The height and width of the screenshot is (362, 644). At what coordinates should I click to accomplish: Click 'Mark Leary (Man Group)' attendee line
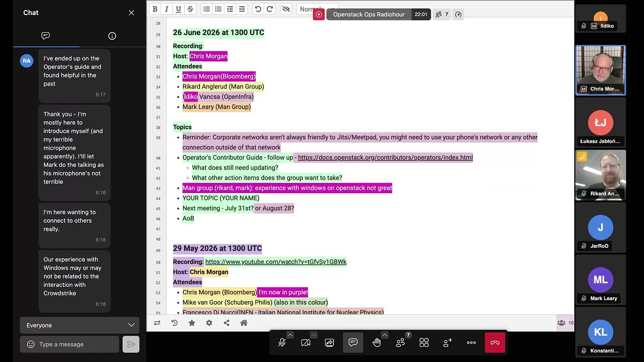(216, 107)
